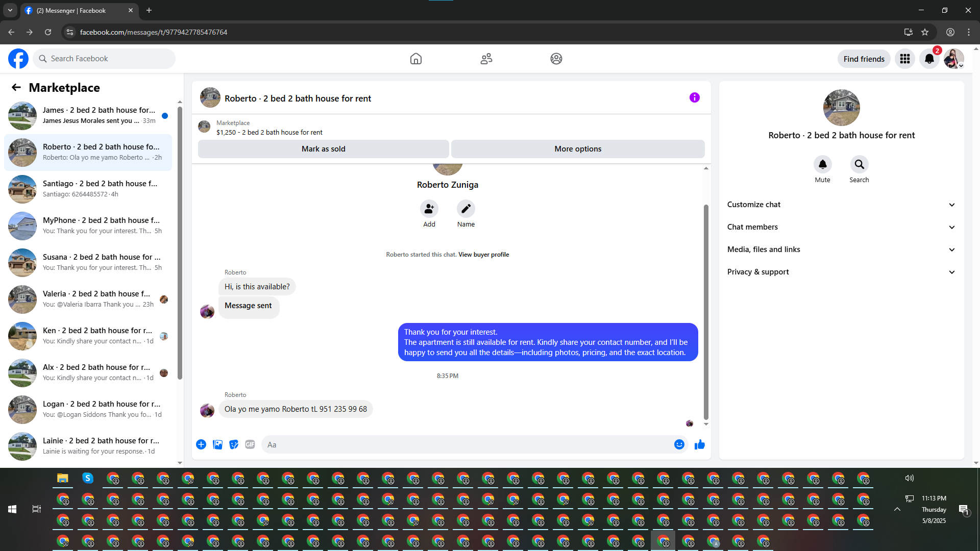Expand the Chat members section
Image resolution: width=980 pixels, height=551 pixels.
(x=842, y=227)
